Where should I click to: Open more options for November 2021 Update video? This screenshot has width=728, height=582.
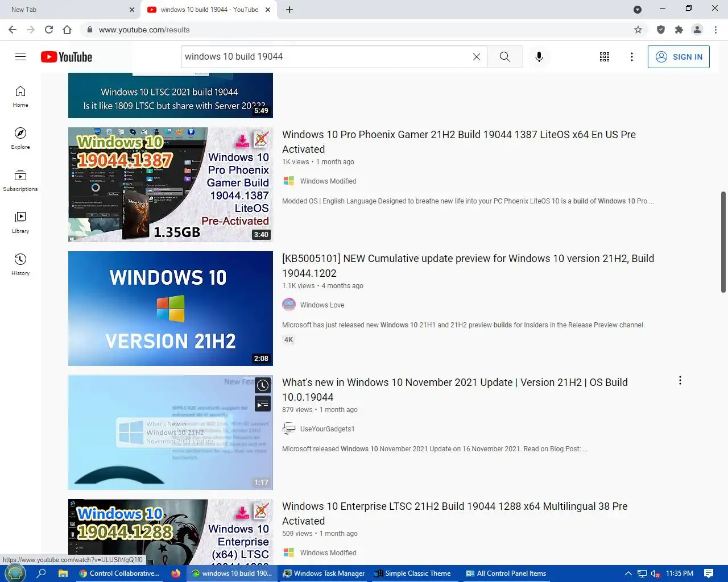point(680,380)
